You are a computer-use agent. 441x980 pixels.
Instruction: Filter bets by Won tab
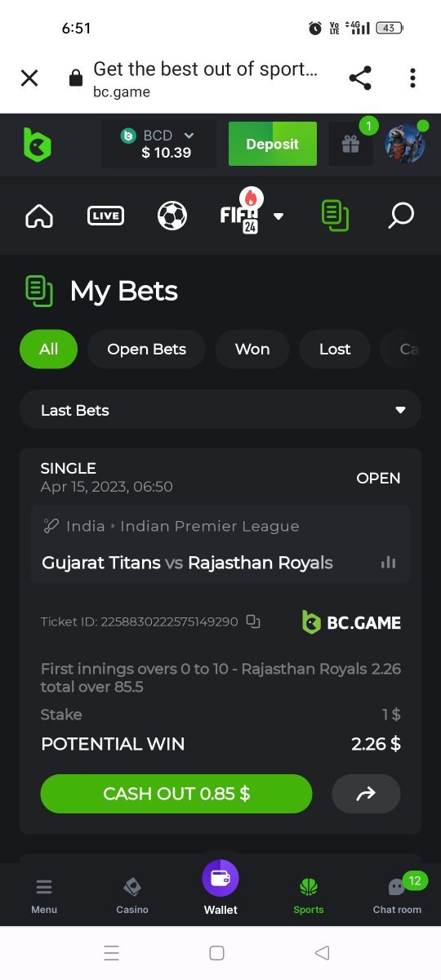[x=252, y=349]
